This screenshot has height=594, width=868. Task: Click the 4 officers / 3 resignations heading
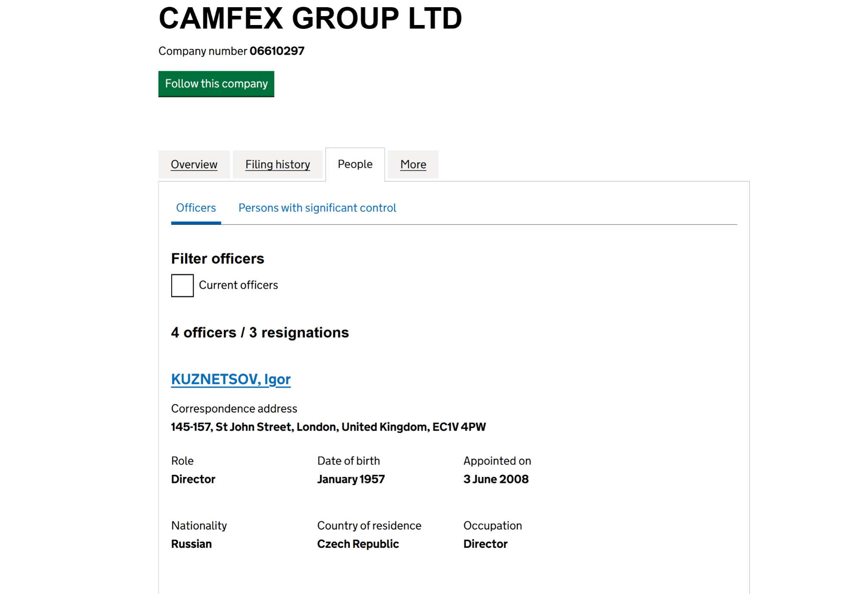point(260,333)
